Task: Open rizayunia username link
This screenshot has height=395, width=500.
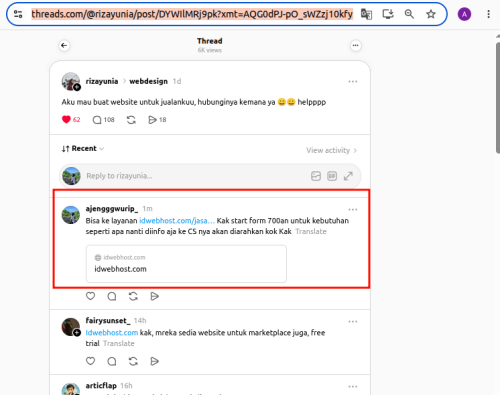Action: pos(102,81)
